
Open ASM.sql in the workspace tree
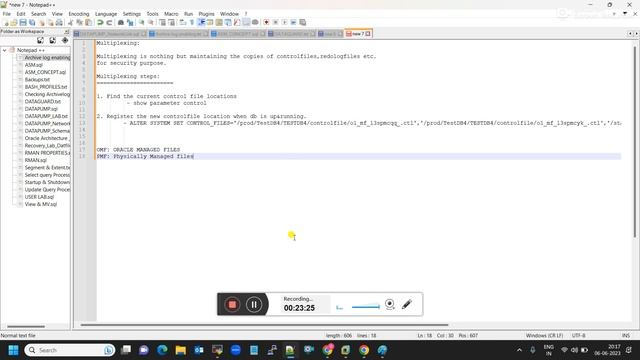coord(33,65)
